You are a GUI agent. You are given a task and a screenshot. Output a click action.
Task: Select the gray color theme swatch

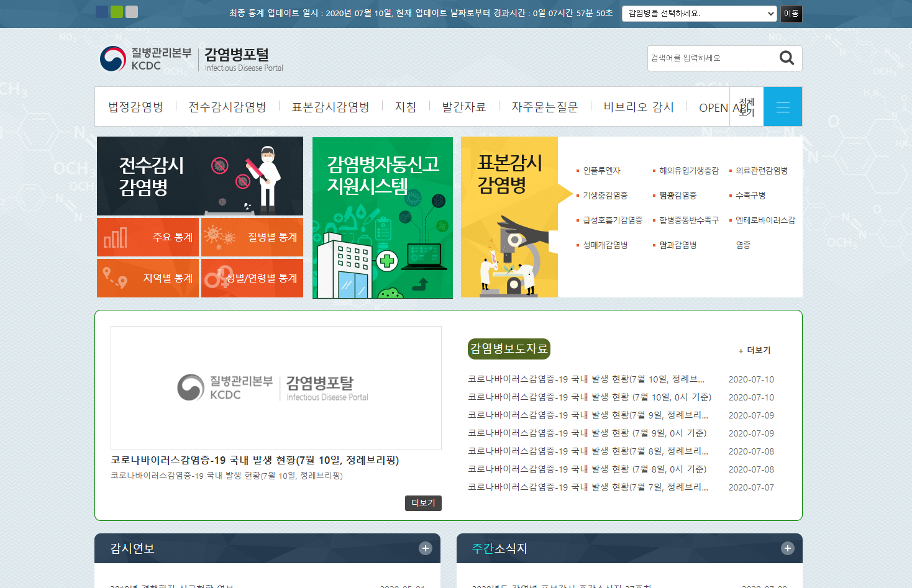132,12
